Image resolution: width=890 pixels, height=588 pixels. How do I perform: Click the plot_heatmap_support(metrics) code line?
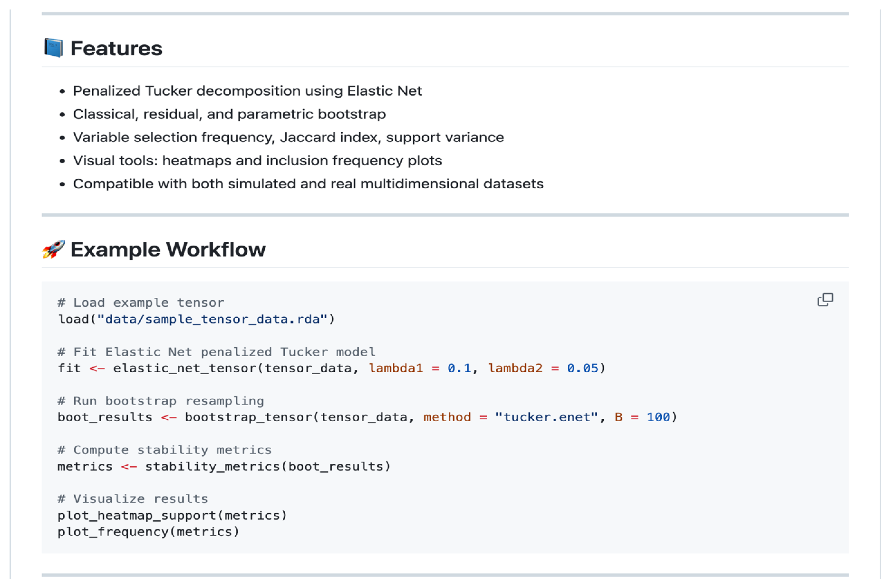pyautogui.click(x=172, y=516)
